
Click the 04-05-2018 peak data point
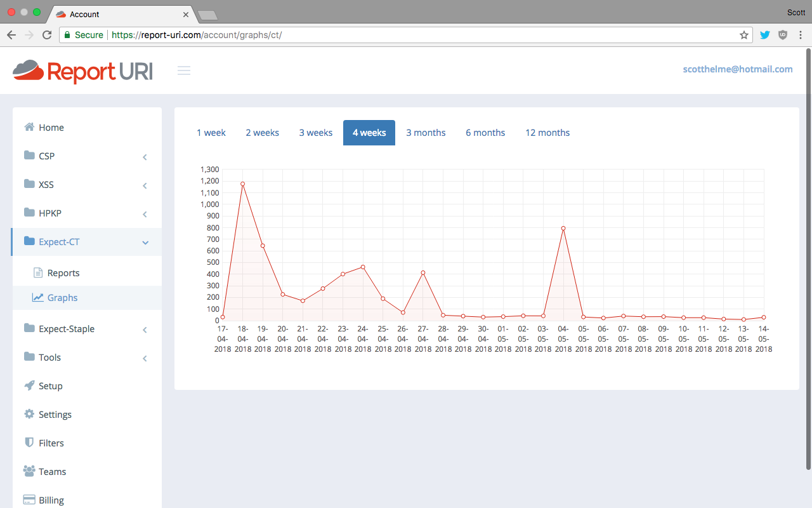pos(563,228)
